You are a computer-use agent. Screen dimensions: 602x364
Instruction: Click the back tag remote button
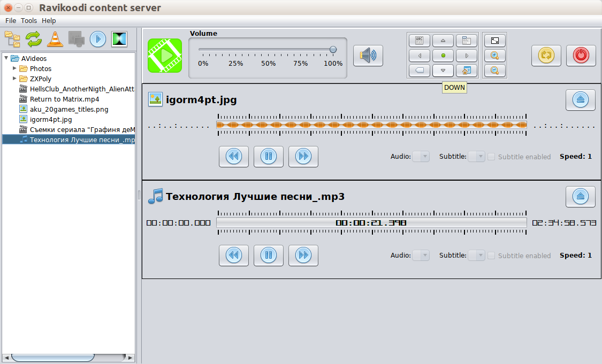(419, 71)
